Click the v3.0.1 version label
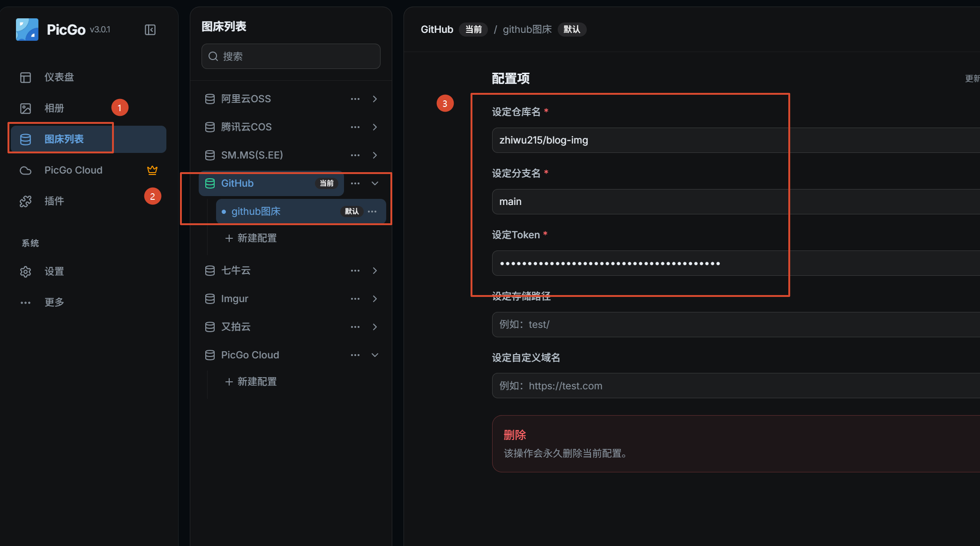This screenshot has height=546, width=980. [x=100, y=30]
